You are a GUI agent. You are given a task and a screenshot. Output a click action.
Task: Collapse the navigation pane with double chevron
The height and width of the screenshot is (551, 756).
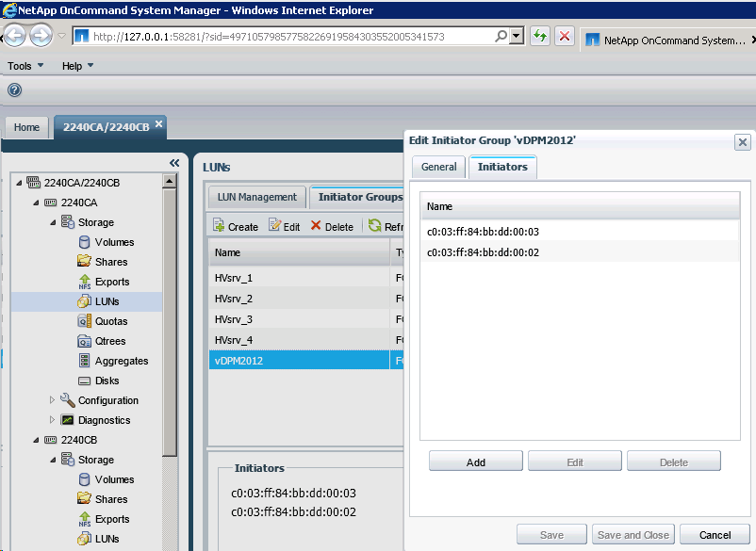pyautogui.click(x=174, y=163)
